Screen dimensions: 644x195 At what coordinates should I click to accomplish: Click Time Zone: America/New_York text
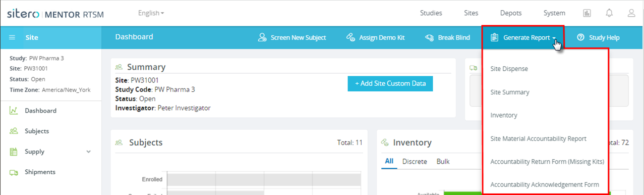(x=50, y=90)
